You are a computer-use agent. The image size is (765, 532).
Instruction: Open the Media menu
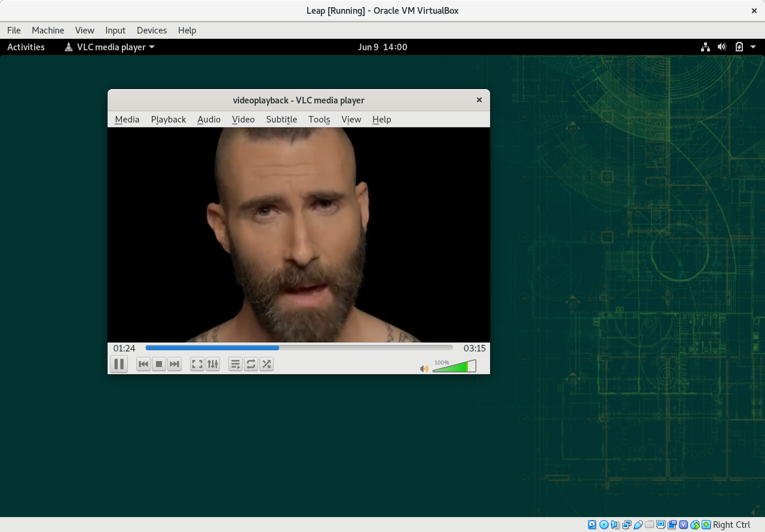coord(127,120)
